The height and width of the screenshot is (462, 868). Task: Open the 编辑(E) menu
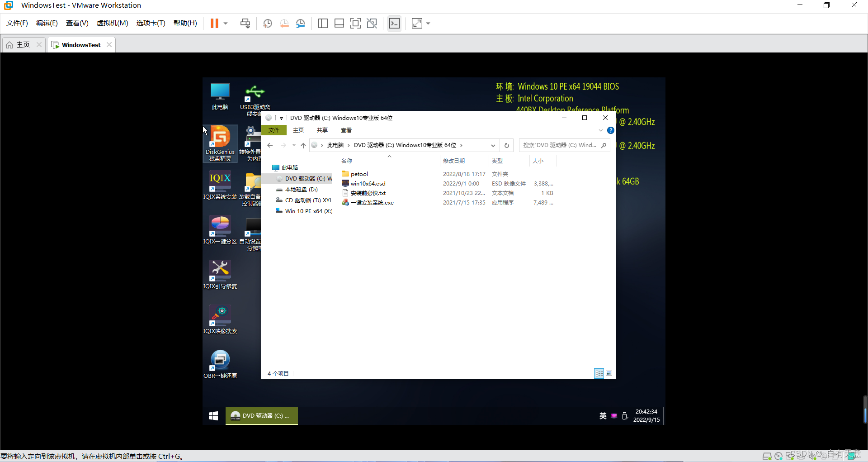47,23
